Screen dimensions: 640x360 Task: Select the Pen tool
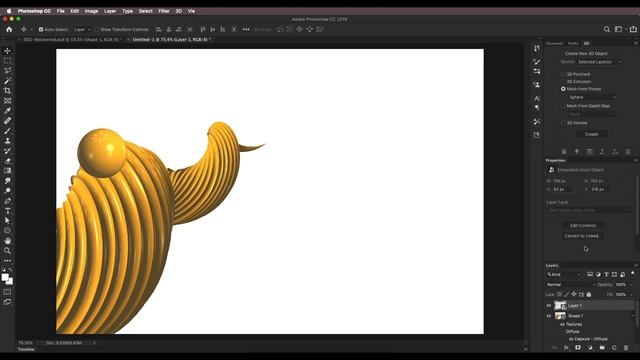tap(7, 201)
